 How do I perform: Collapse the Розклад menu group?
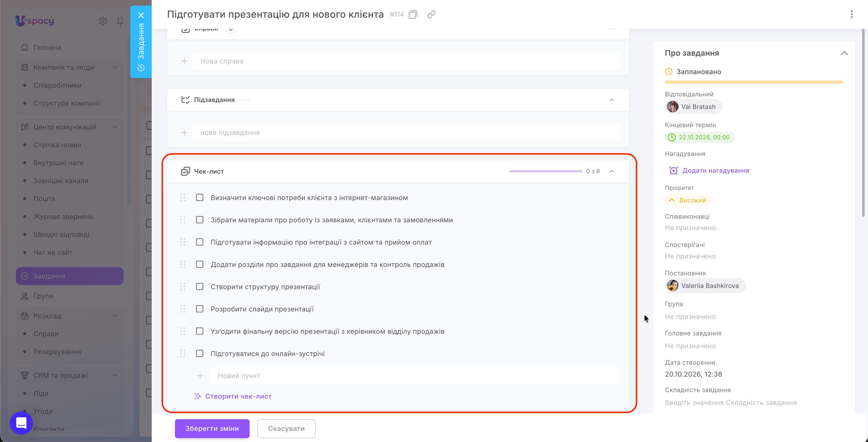(x=115, y=316)
